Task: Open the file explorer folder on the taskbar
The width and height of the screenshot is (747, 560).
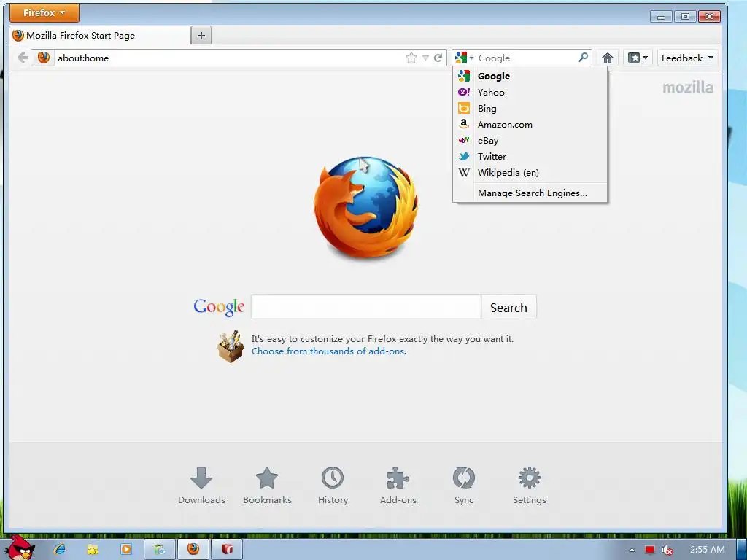Action: pyautogui.click(x=93, y=550)
